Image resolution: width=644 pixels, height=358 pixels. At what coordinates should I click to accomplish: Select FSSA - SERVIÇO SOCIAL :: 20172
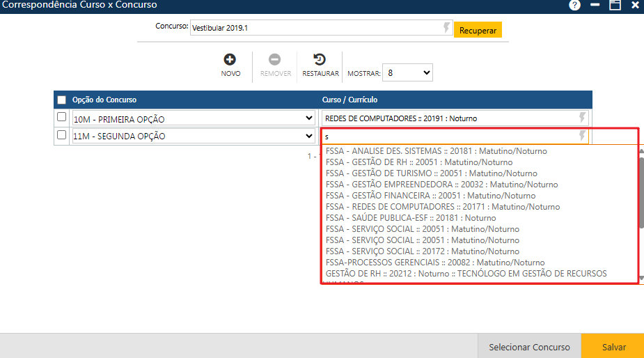click(x=422, y=251)
